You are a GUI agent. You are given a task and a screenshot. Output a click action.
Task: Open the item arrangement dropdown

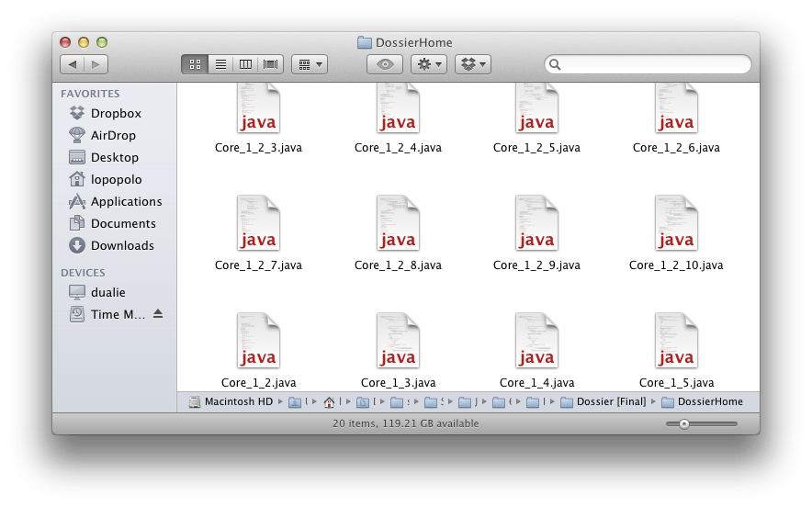point(309,64)
